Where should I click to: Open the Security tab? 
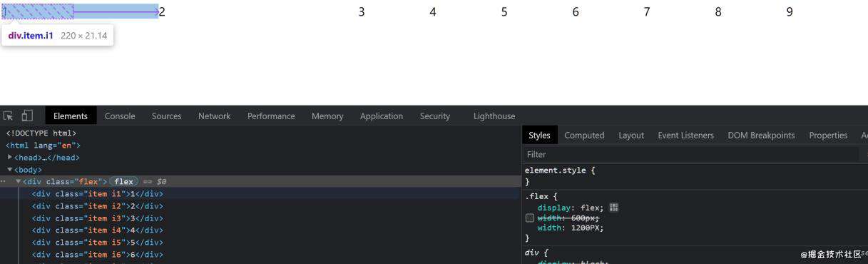pyautogui.click(x=435, y=116)
